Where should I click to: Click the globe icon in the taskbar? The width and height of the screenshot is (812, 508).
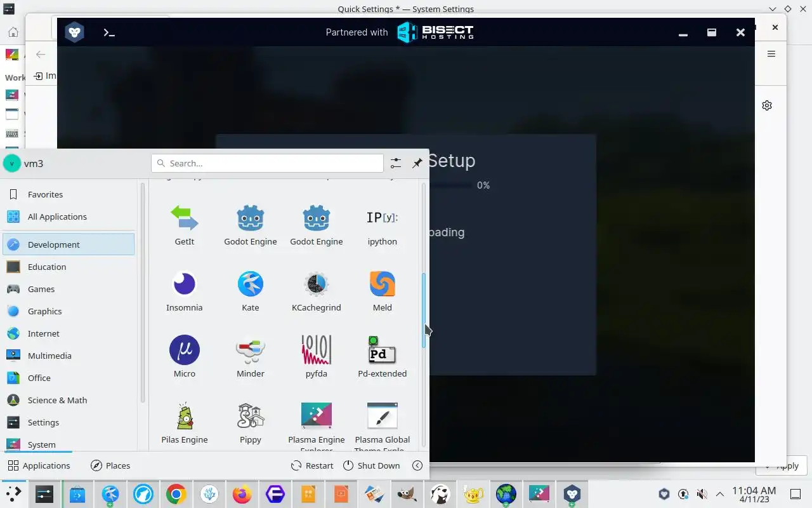pyautogui.click(x=506, y=494)
